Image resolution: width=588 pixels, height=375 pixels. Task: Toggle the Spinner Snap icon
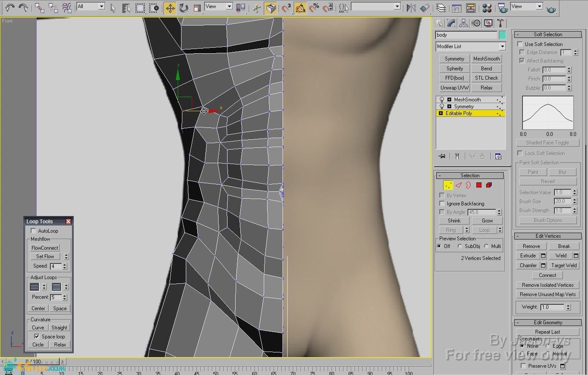tap(328, 8)
